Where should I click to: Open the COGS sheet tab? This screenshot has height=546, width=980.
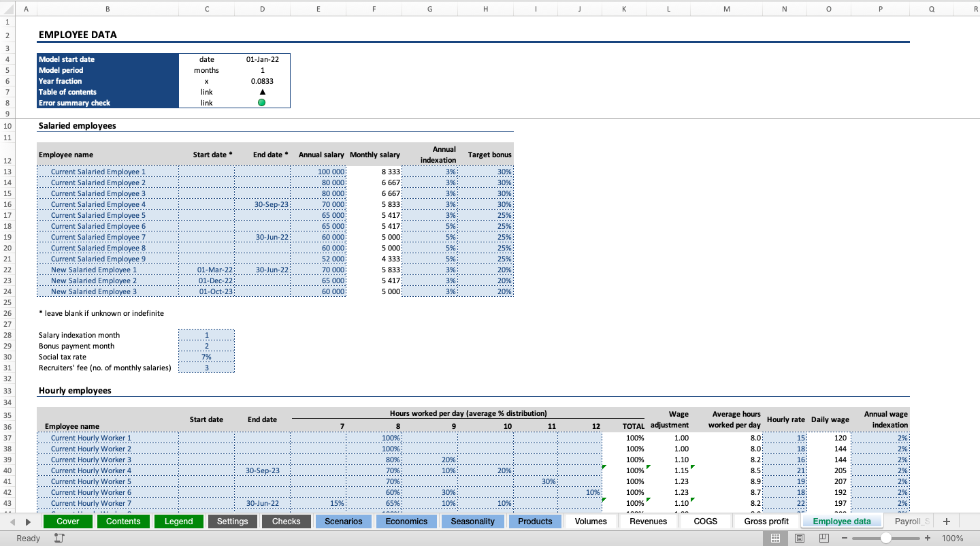[706, 521]
